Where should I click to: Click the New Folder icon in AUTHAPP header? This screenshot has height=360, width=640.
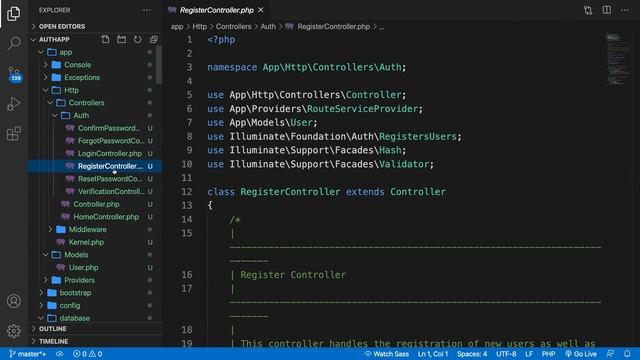(x=121, y=39)
